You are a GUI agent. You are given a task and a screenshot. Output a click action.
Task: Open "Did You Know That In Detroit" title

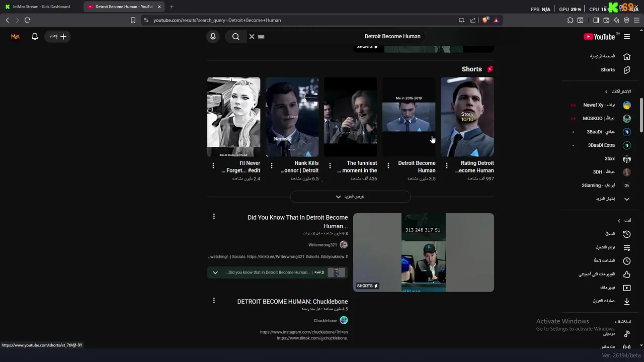(297, 222)
